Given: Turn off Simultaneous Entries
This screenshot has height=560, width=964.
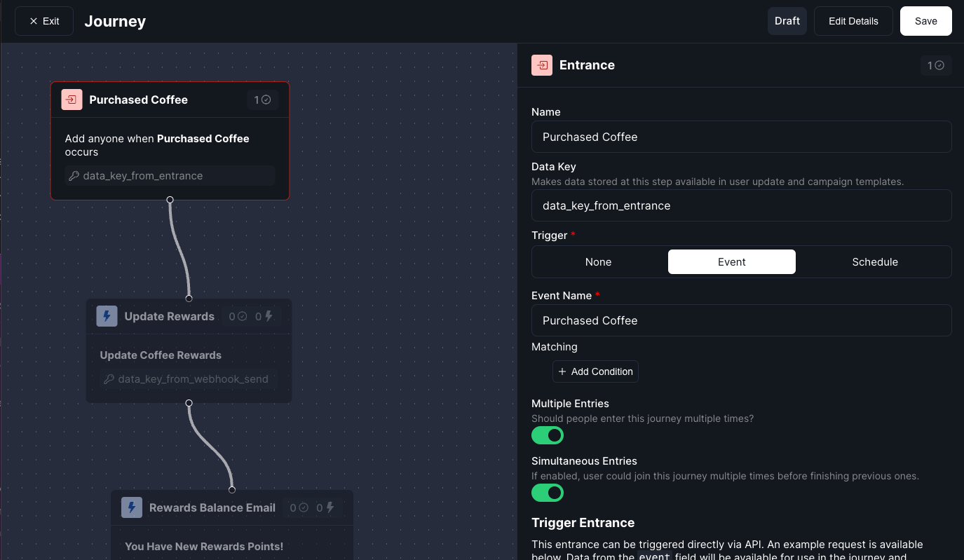Looking at the screenshot, I should point(548,493).
